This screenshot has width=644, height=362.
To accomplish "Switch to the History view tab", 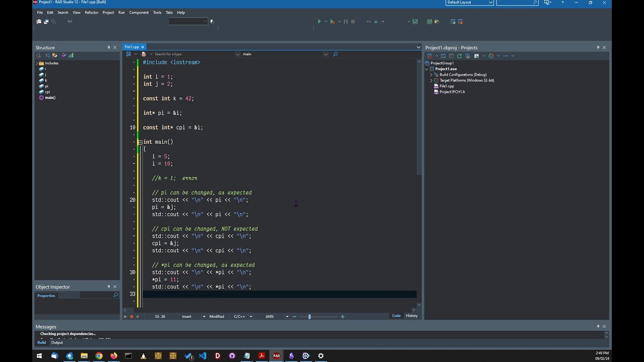I will tap(412, 316).
